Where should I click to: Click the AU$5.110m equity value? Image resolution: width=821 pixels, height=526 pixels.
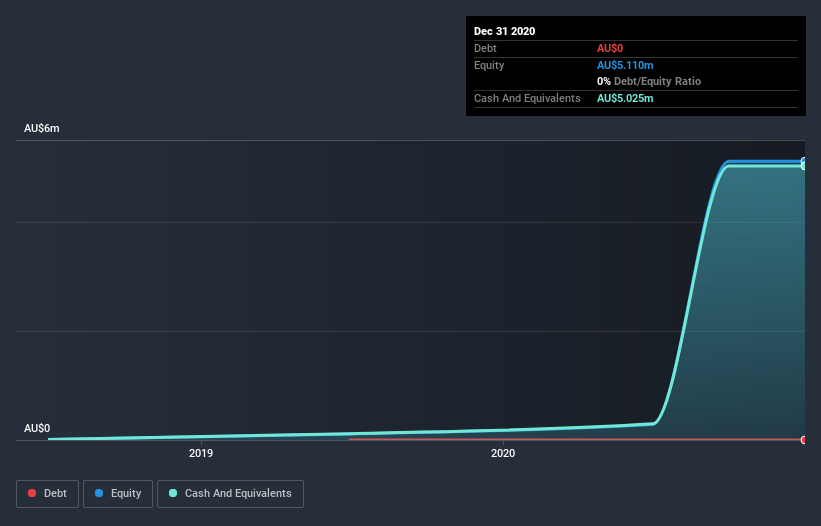(625, 65)
